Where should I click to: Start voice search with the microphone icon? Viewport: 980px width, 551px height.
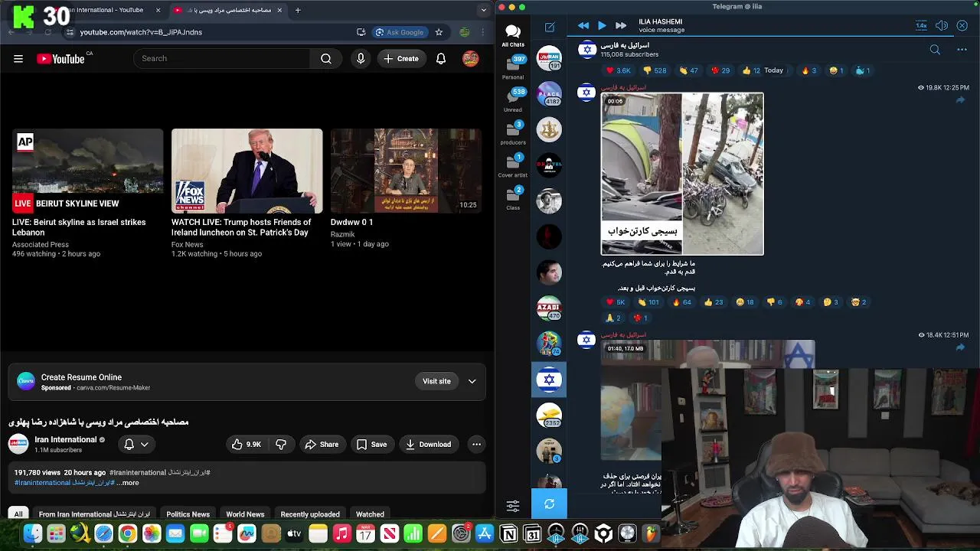361,59
